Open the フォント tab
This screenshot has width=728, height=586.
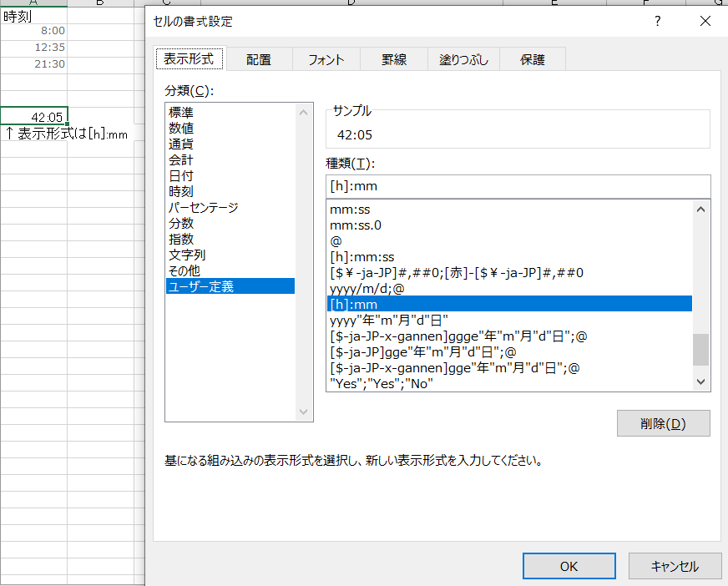[x=326, y=59]
